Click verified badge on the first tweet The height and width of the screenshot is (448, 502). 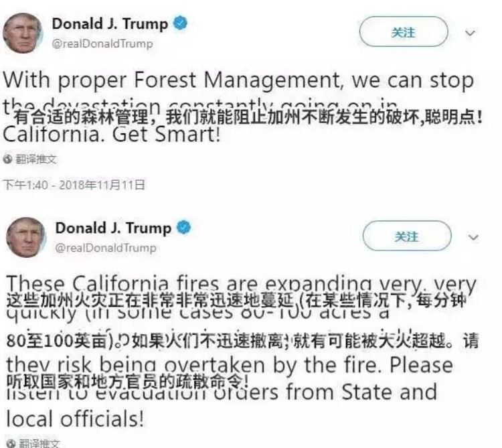click(181, 23)
